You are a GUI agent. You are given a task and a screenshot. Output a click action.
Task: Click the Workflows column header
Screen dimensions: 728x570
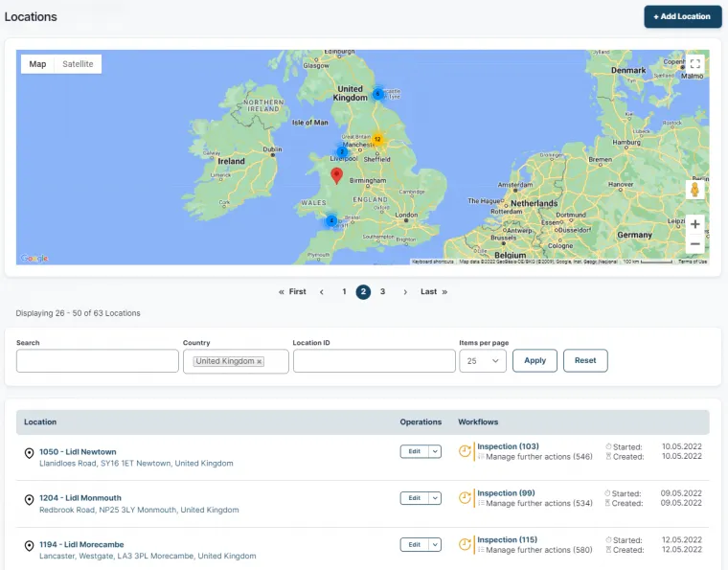click(478, 422)
